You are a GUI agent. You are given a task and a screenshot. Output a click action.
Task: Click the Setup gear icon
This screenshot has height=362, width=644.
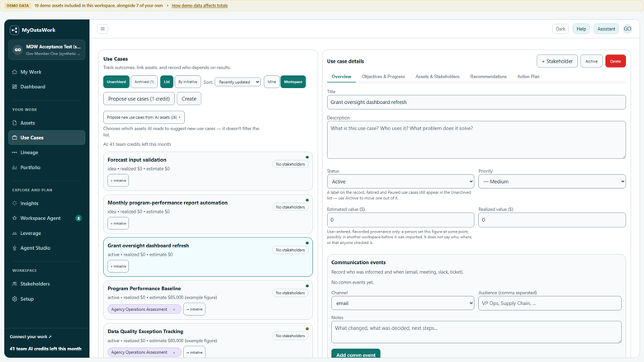15,299
